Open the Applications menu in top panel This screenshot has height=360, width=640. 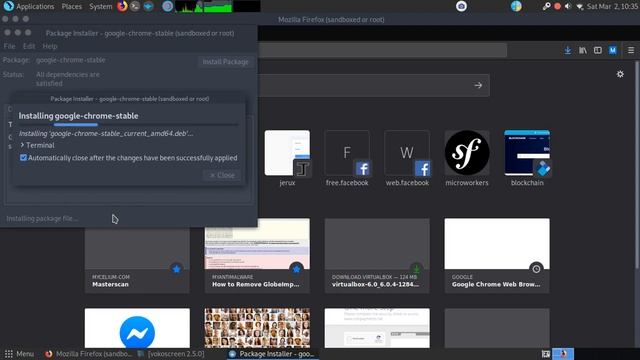tap(29, 6)
